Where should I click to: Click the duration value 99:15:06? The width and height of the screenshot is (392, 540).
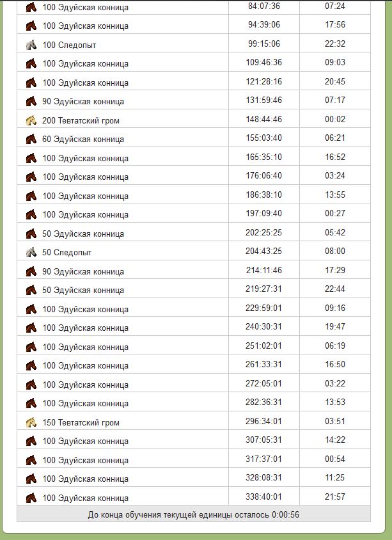coord(264,44)
